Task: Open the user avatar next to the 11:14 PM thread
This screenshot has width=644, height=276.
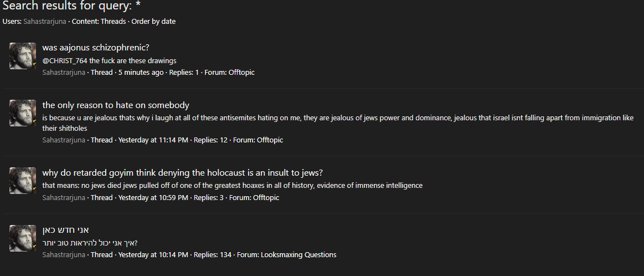Action: (23, 113)
